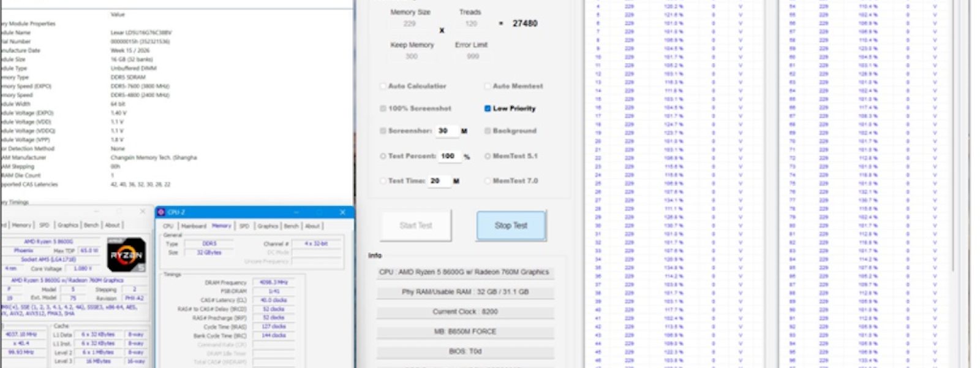Click the scrollbar of the rightmost results list
Screen dimensions: 980x368
click(953, 135)
